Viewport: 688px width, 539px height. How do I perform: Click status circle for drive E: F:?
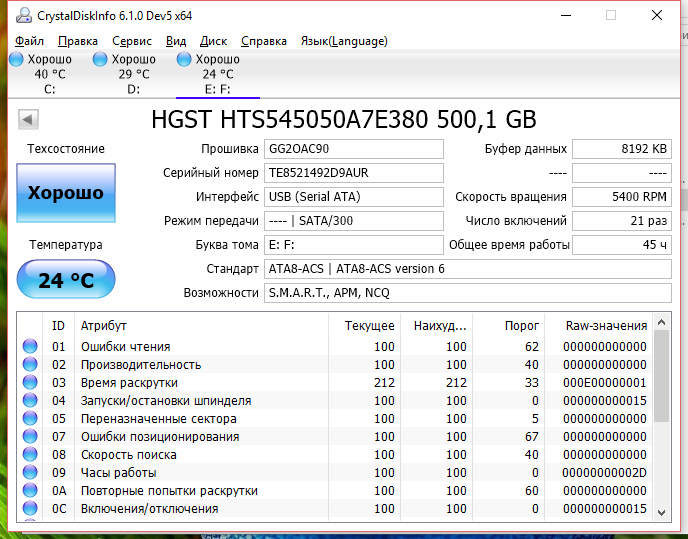(184, 59)
